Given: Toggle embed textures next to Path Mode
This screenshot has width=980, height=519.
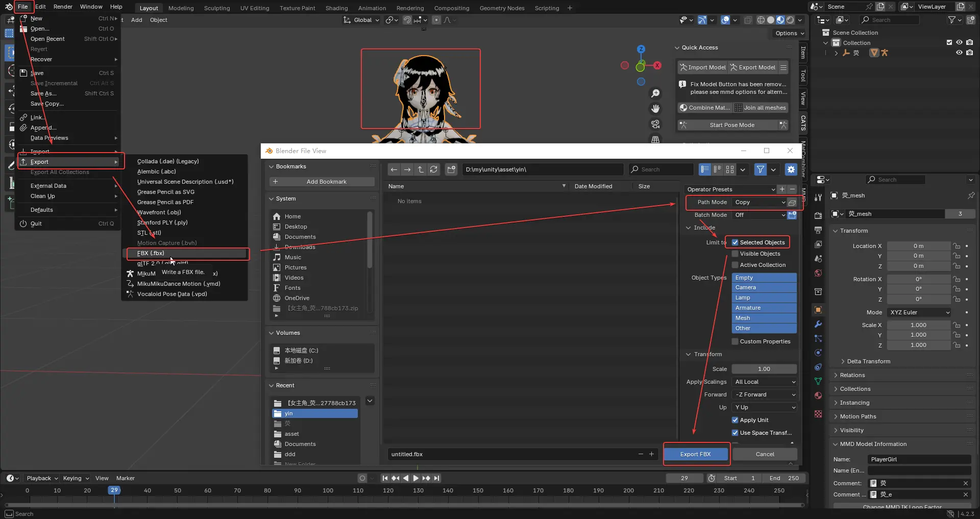Looking at the screenshot, I should pos(792,203).
